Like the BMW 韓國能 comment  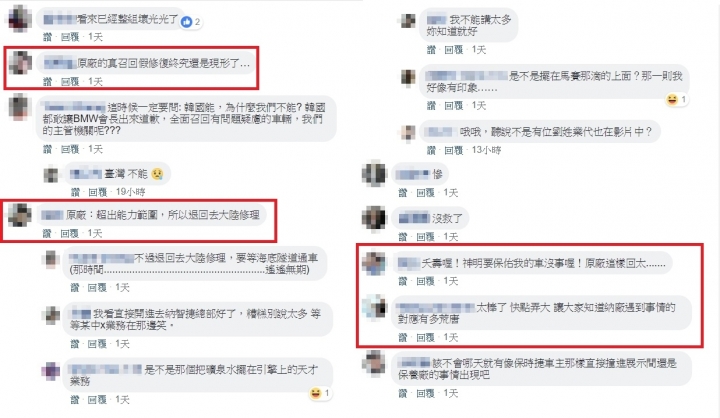tap(48, 149)
